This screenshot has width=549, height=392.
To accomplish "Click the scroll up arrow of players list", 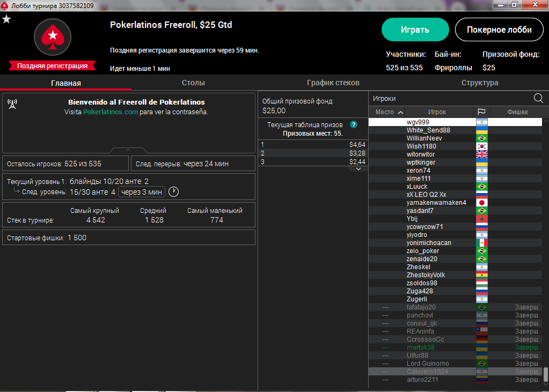I will tap(545, 121).
